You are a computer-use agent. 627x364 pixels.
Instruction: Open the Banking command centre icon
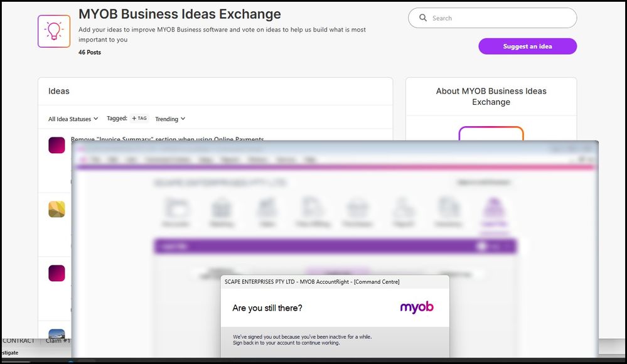tap(221, 211)
